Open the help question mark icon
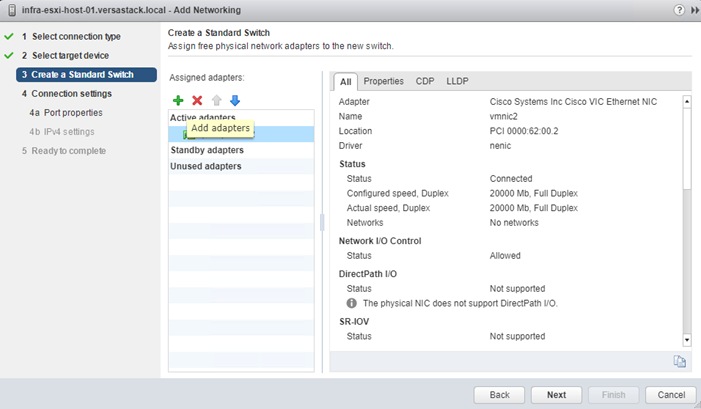The width and height of the screenshot is (701, 409). click(x=679, y=10)
